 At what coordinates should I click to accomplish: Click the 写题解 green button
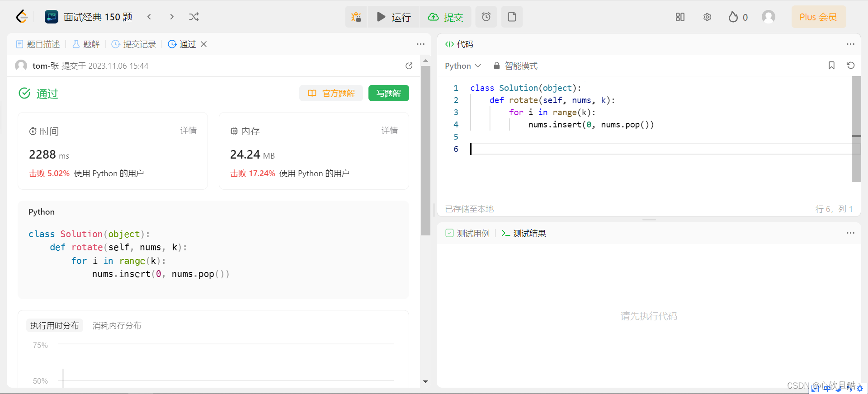point(389,93)
